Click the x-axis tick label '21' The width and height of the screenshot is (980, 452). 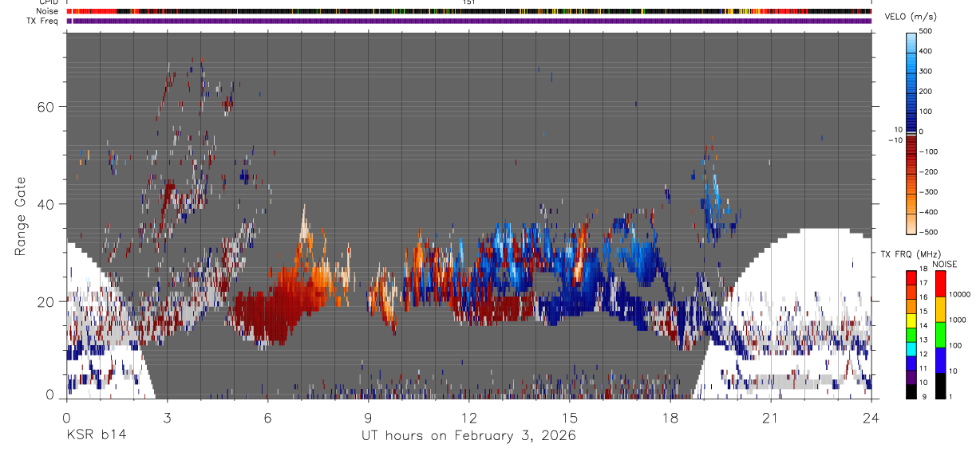[771, 417]
